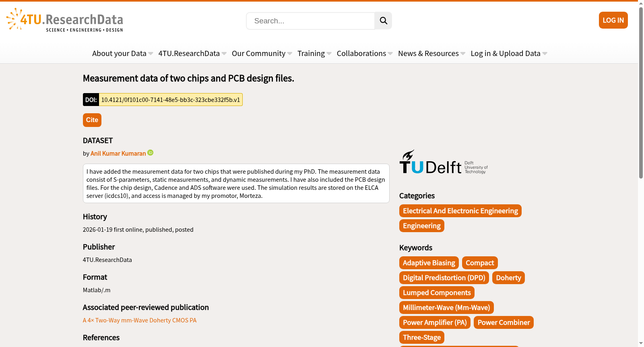Image resolution: width=644 pixels, height=347 pixels.
Task: Select Electrical And Electronic Engineering category
Action: (x=460, y=211)
